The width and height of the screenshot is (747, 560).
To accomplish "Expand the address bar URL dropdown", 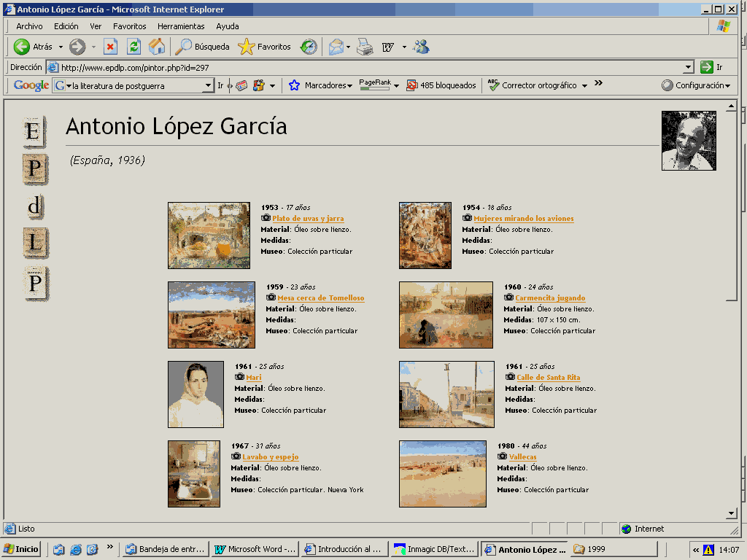I will [x=689, y=67].
